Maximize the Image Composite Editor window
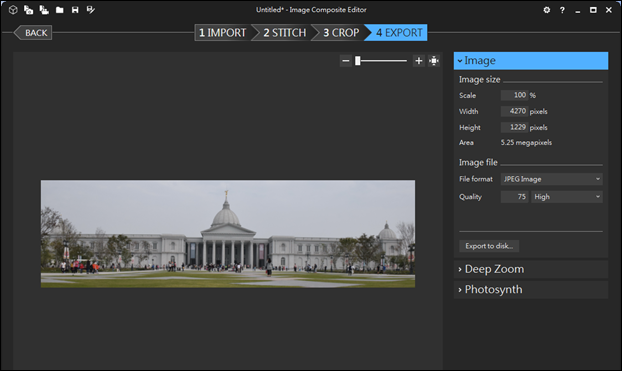Screen dimensions: 622x371 click(593, 10)
